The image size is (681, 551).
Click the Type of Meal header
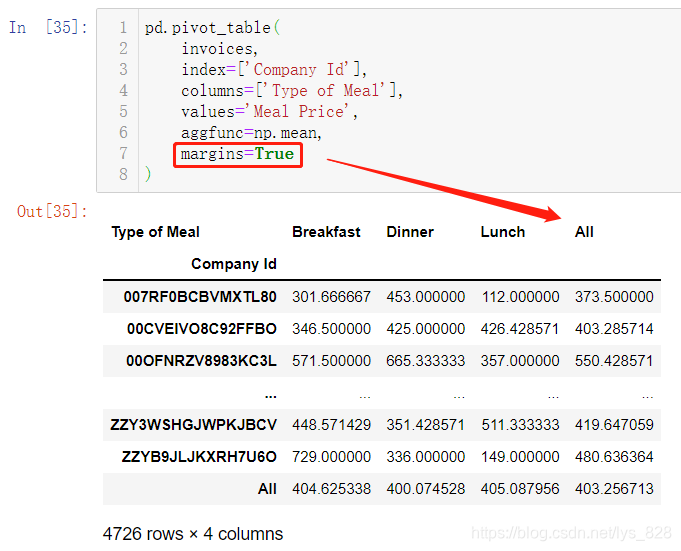[x=155, y=232]
